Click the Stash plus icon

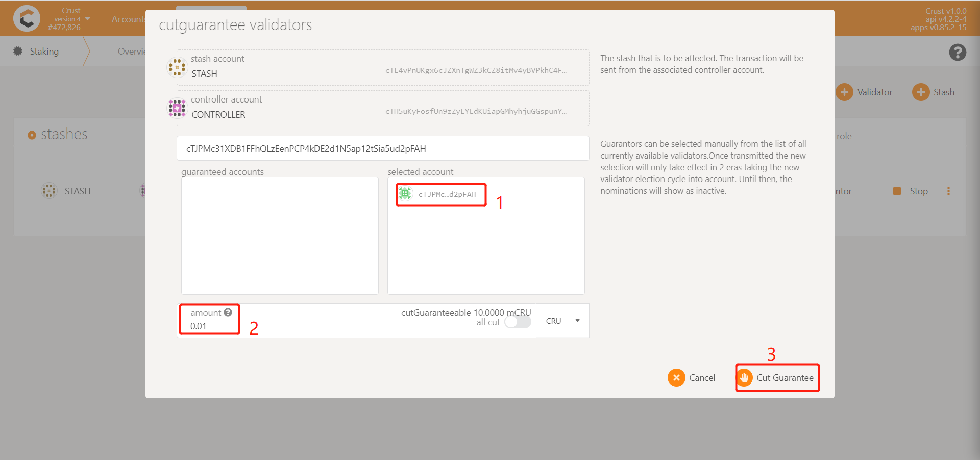(921, 92)
